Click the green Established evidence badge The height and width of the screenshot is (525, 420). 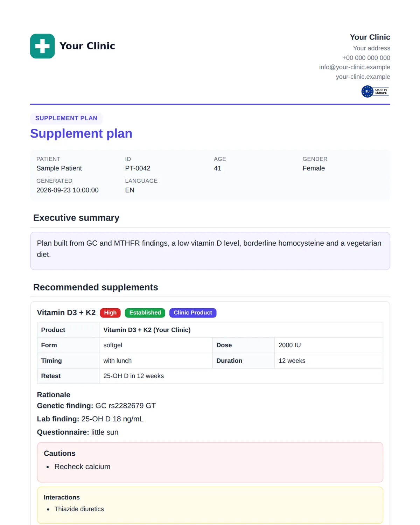click(x=145, y=313)
